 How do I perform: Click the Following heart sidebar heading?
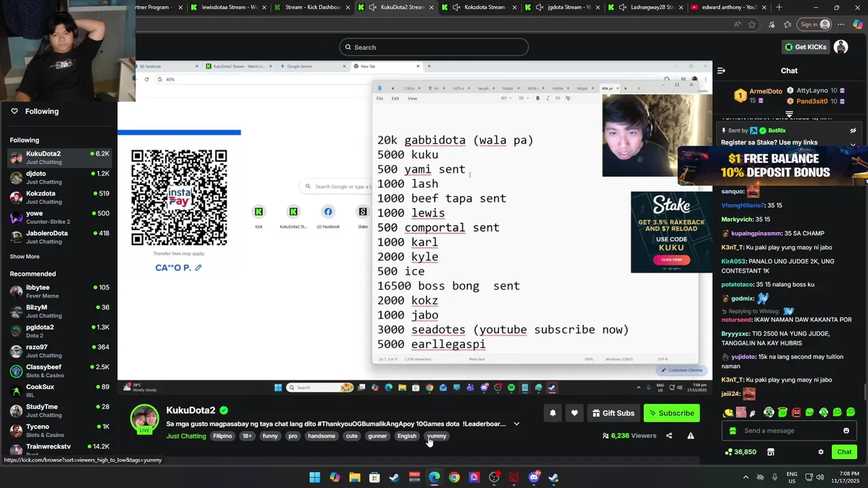pos(35,111)
